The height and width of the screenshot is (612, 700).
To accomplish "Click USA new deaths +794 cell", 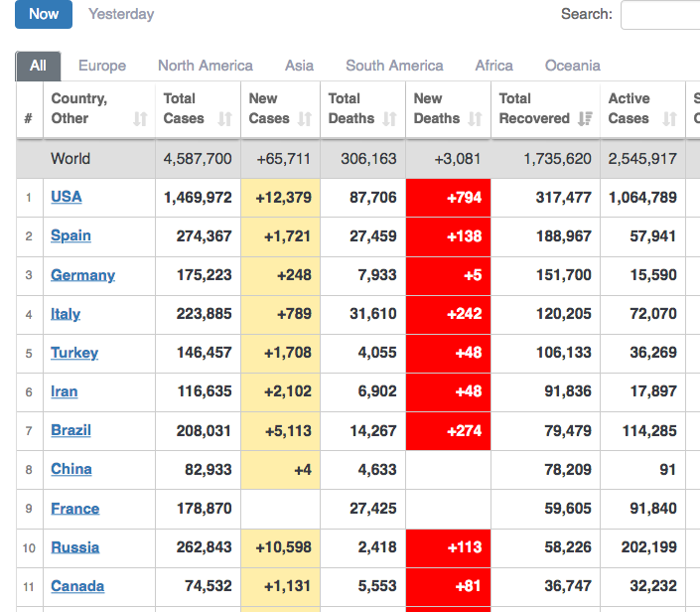I will point(448,198).
